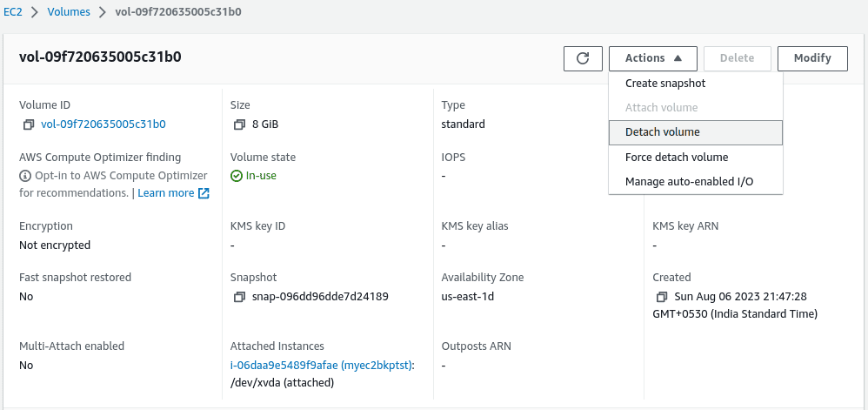Copy the 8 GiB size value

239,124
